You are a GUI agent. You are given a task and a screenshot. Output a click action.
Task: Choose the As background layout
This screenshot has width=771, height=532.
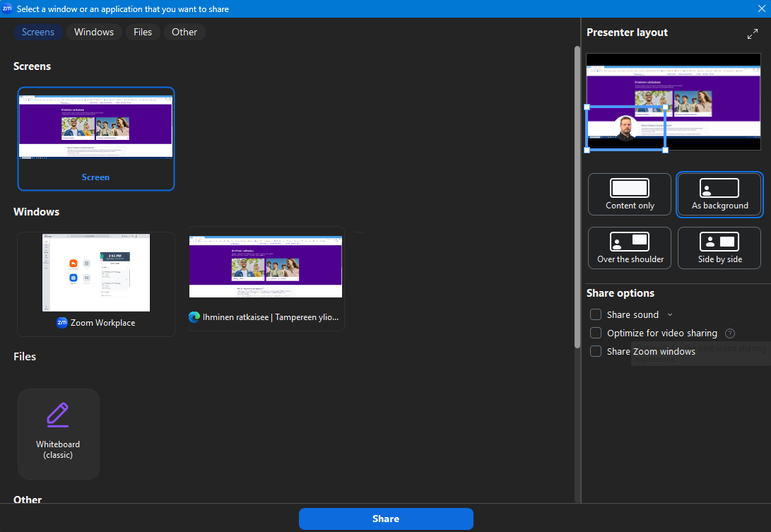coord(719,194)
